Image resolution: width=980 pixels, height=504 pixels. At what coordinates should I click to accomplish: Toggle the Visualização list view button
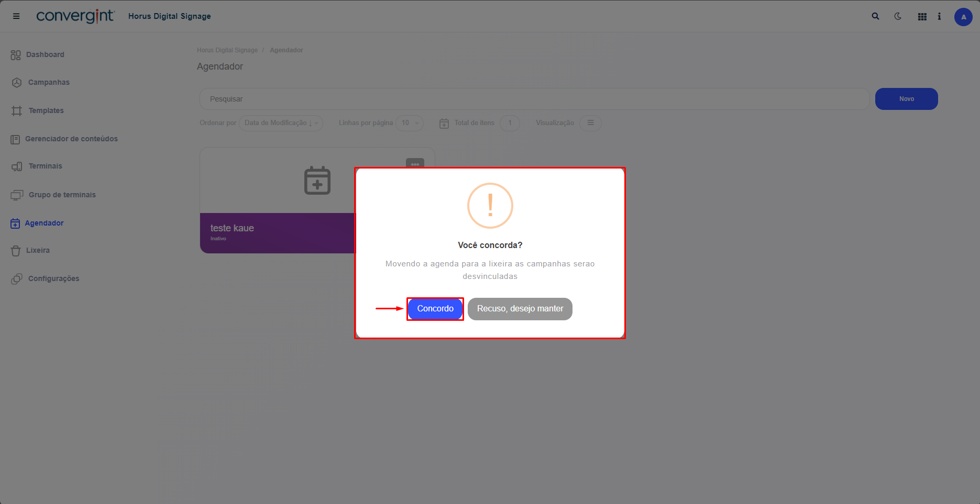(x=590, y=123)
